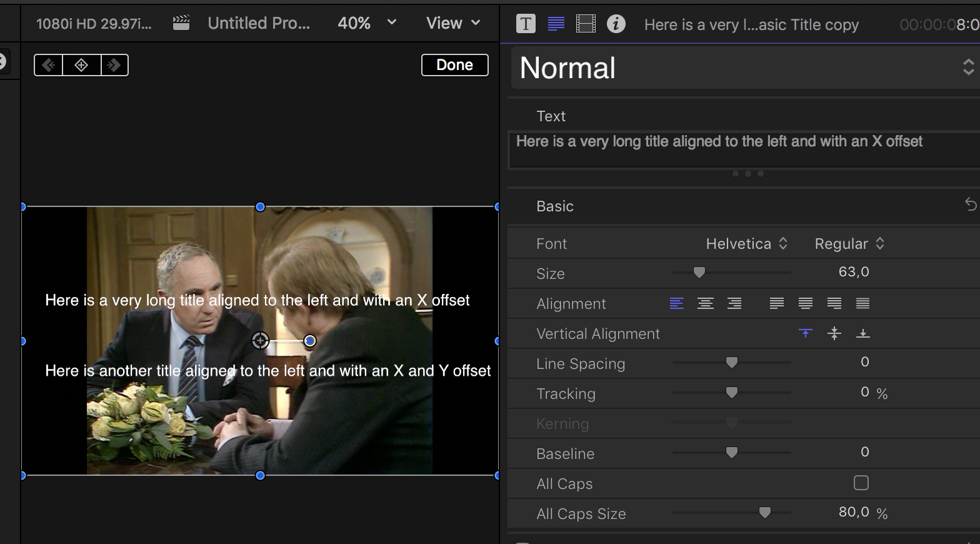
Task: Set vertical alignment to top
Action: [x=806, y=333]
